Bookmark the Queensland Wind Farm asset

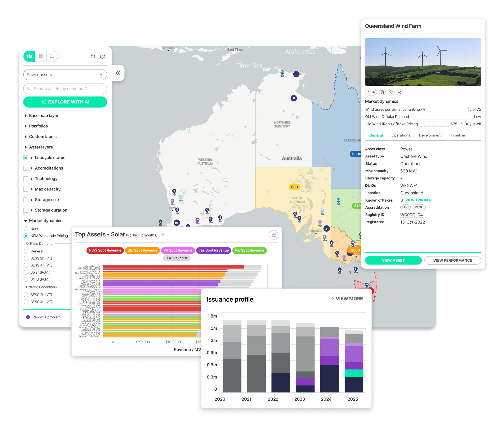tap(382, 92)
